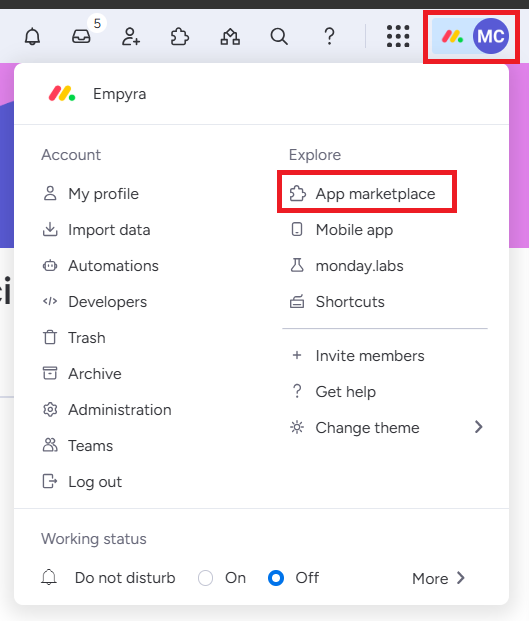Image resolution: width=529 pixels, height=621 pixels.
Task: Open the help question mark icon in toolbar
Action: click(x=329, y=37)
